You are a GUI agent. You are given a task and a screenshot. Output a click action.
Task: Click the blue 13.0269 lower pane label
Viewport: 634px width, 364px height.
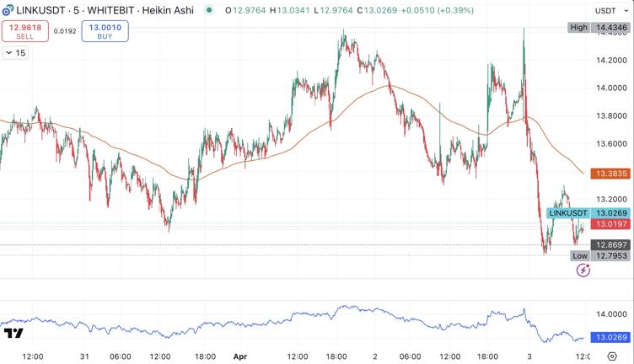coord(611,337)
